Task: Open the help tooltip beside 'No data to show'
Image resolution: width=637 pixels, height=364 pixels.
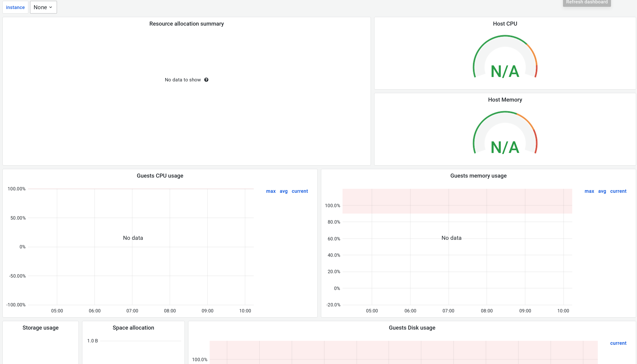Action: pos(206,80)
